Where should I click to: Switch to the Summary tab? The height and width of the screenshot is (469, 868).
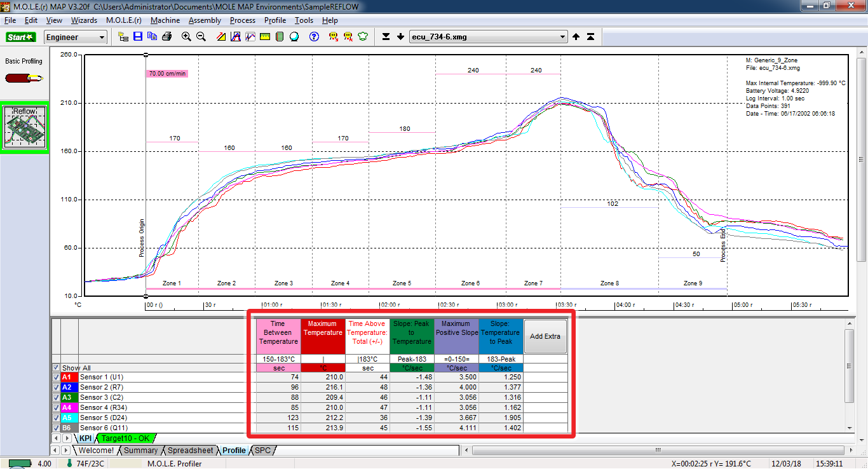coord(140,451)
